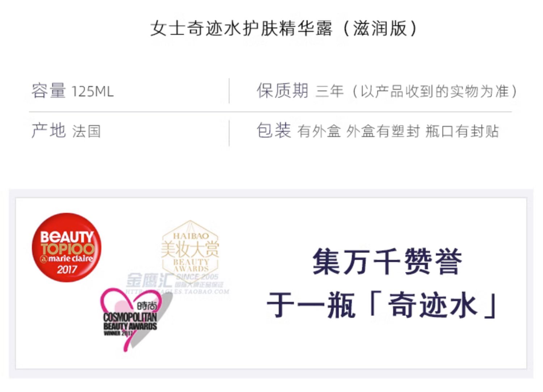Click the 美妆大赏 gold text
543x392 pixels.
pos(190,249)
